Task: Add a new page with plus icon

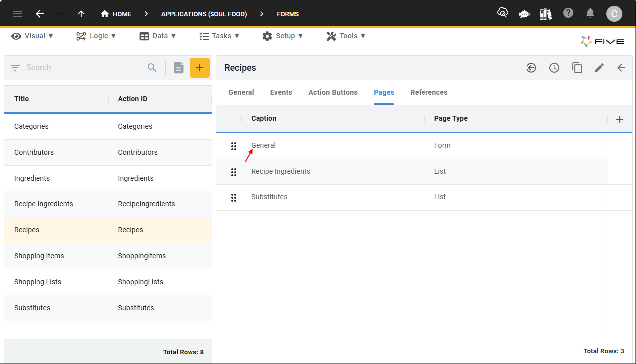Action: (x=620, y=119)
